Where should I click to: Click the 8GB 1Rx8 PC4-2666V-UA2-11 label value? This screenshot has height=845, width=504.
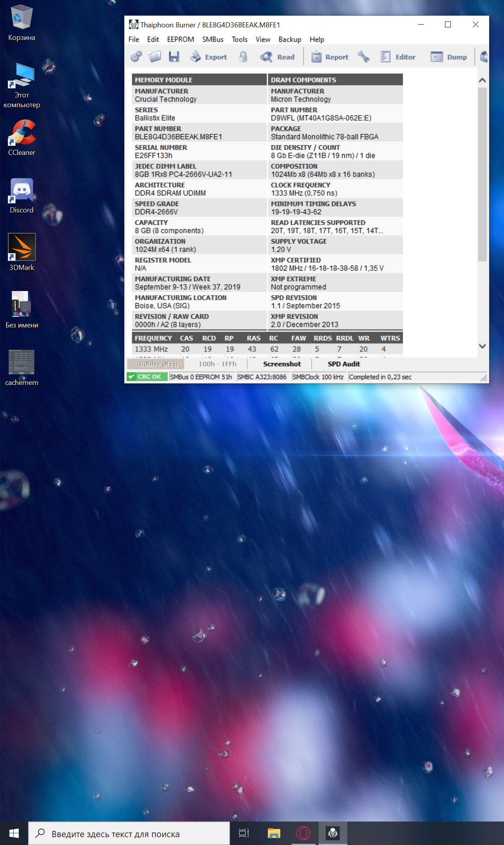(x=183, y=174)
